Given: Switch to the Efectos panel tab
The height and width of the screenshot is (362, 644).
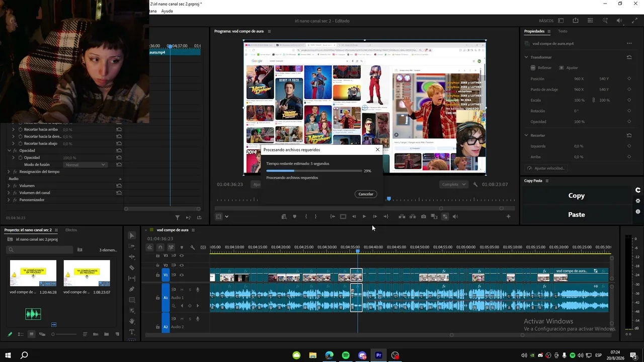Looking at the screenshot, I should point(71,230).
